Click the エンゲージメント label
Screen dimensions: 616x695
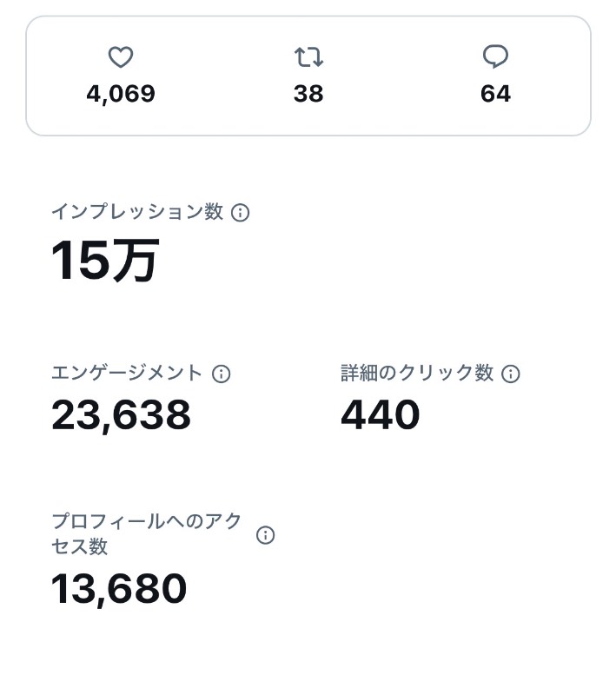(127, 373)
